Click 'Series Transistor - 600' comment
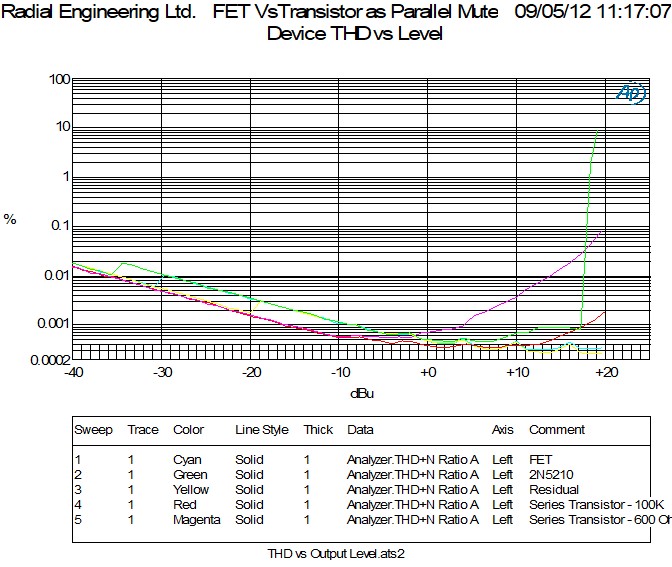This screenshot has height=567, width=672. [x=600, y=520]
